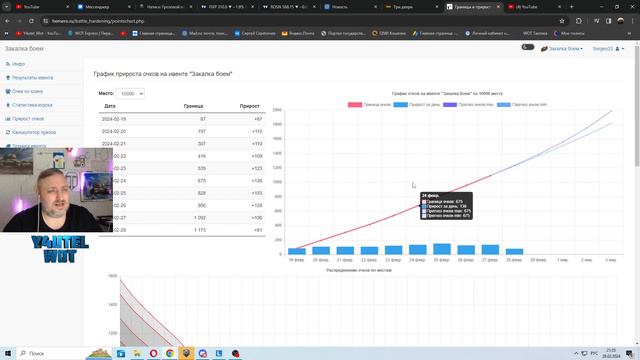Screen dimensions: 640x360
Task: Open Калькулятор призов in the sidebar
Action: (31, 132)
